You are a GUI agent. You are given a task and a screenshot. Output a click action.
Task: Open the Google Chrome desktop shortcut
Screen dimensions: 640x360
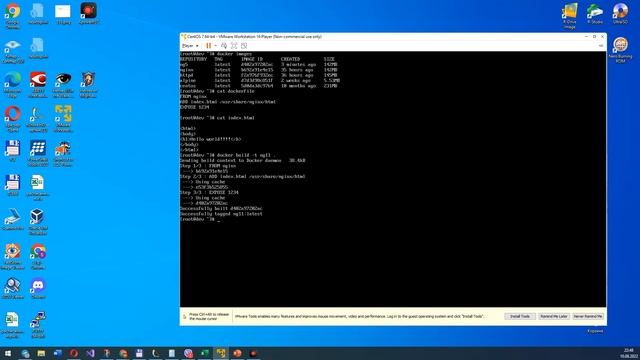pos(13,16)
